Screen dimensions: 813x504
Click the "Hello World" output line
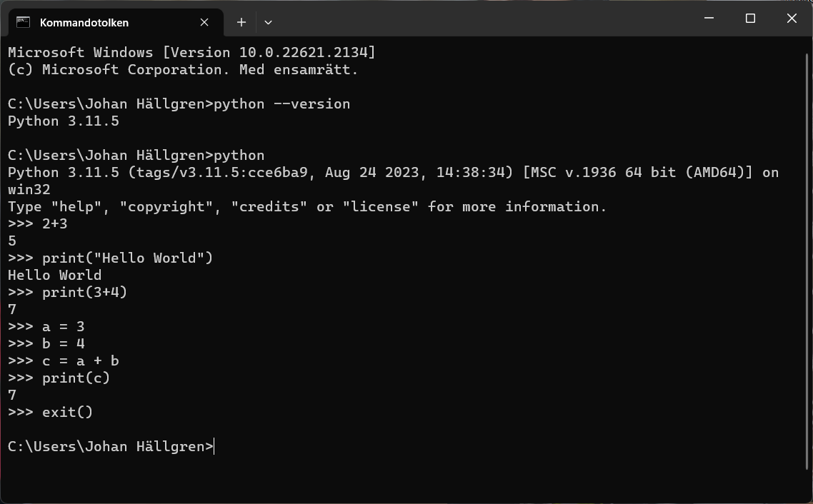coord(54,276)
